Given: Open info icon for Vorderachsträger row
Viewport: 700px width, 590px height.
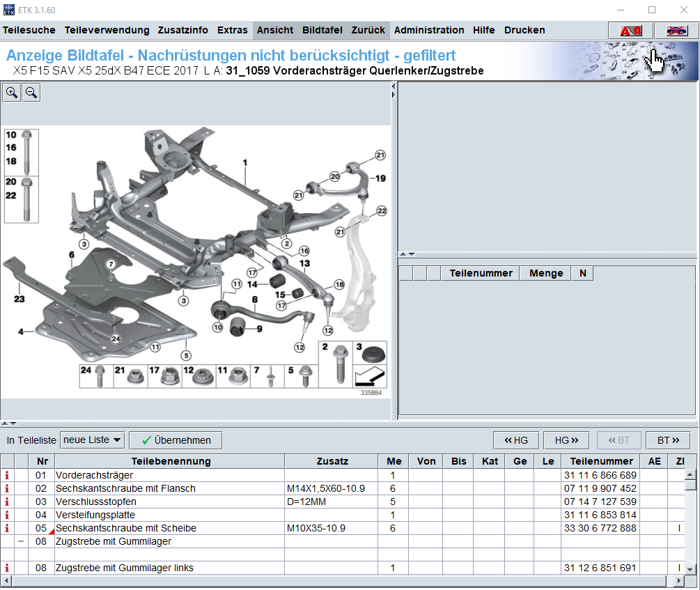Looking at the screenshot, I should 8,476.
